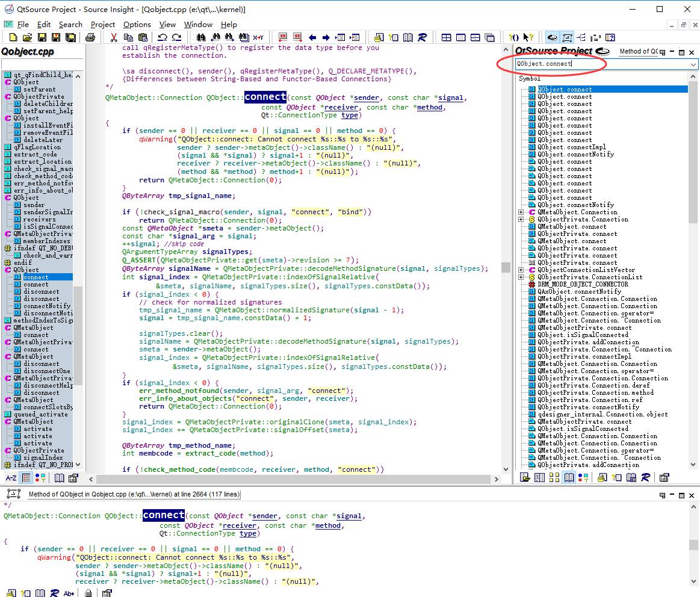Toggle the Project Window panel button
Image resolution: width=700 pixels, height=597 pixels.
(x=552, y=37)
